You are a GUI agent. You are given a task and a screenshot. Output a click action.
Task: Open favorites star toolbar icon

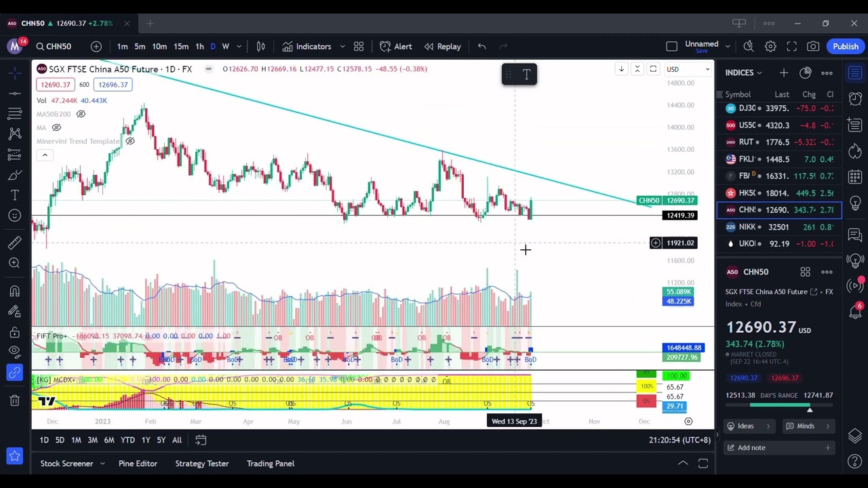click(14, 456)
